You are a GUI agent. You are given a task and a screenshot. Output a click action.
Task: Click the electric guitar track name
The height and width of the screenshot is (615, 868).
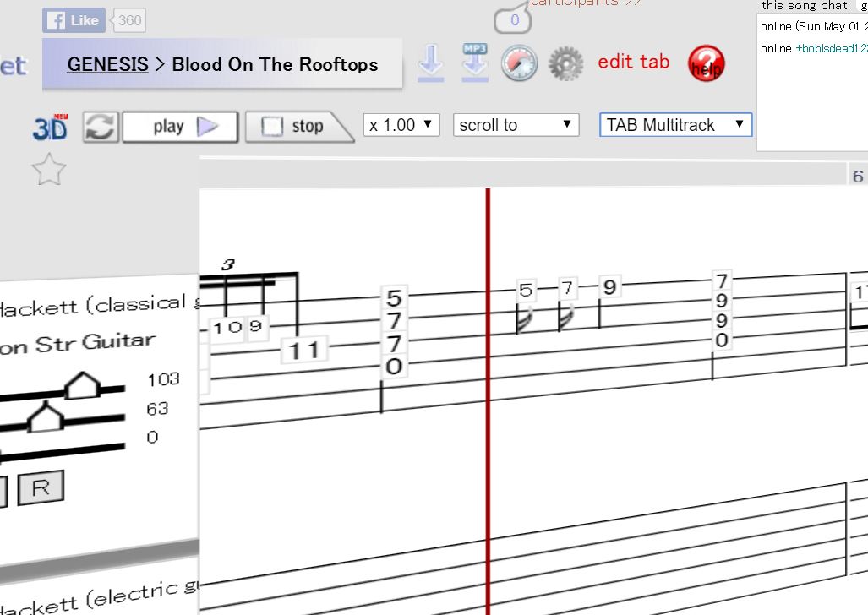pos(100,598)
